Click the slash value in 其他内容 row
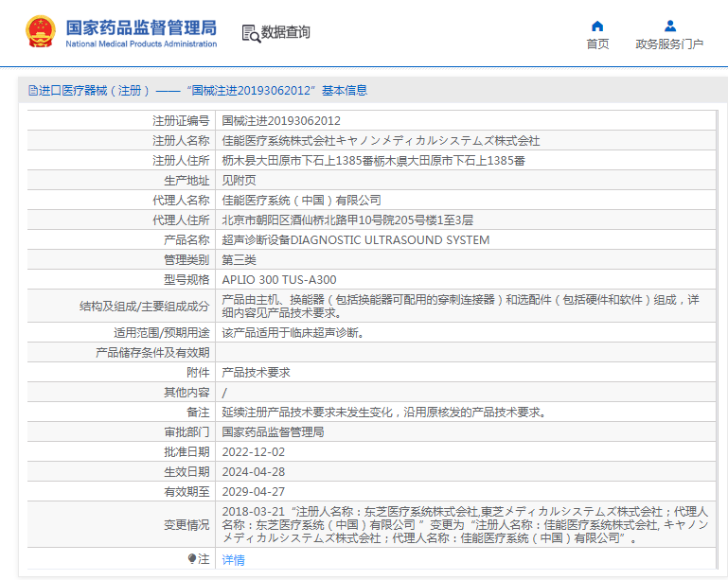 pos(224,393)
